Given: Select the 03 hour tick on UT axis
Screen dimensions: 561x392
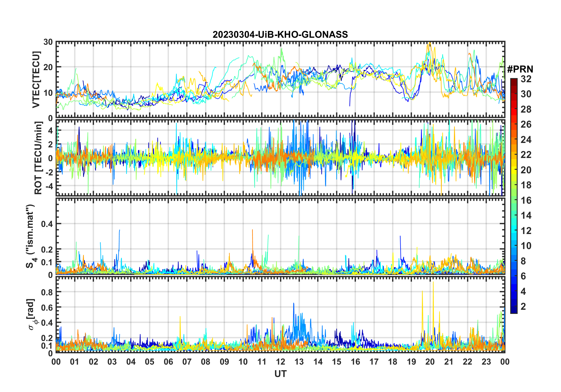Looking at the screenshot, I should click(112, 362).
